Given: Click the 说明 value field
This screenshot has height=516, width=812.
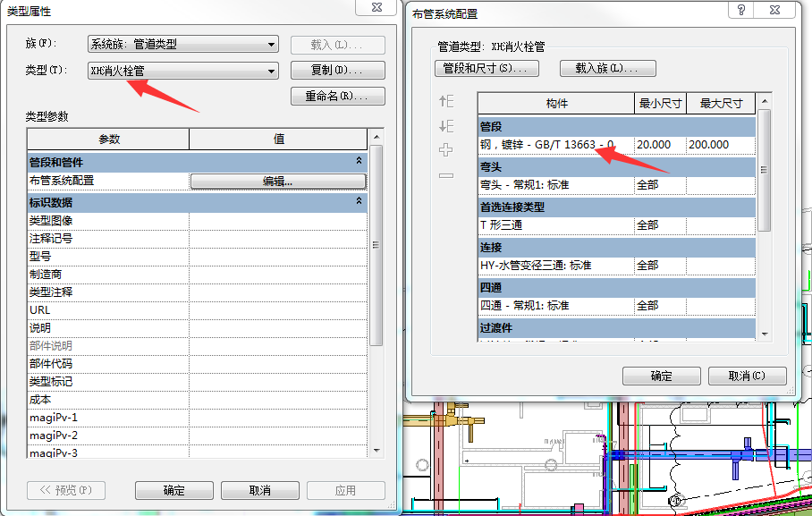Looking at the screenshot, I should click(278, 328).
